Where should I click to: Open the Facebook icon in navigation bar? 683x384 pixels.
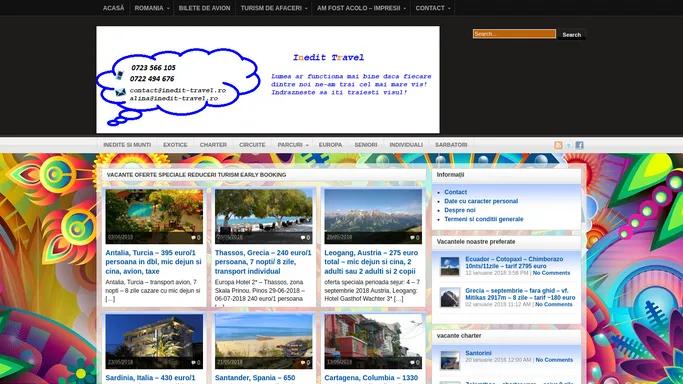579,145
